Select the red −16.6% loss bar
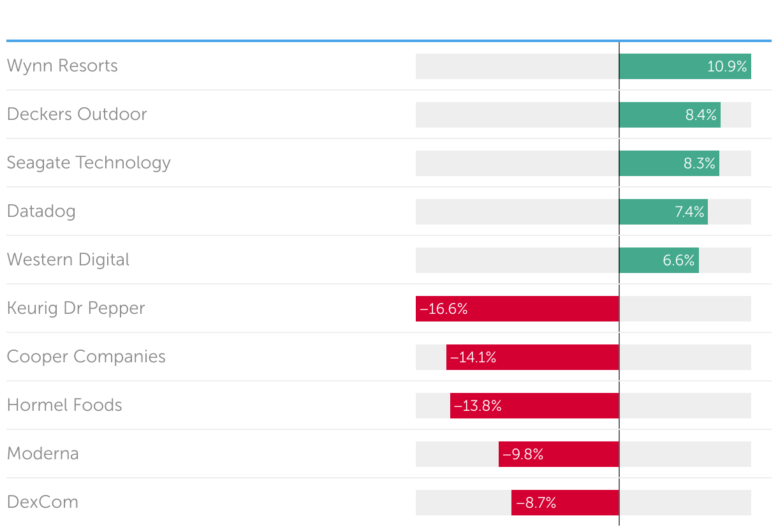Image resolution: width=778 pixels, height=532 pixels. (517, 309)
